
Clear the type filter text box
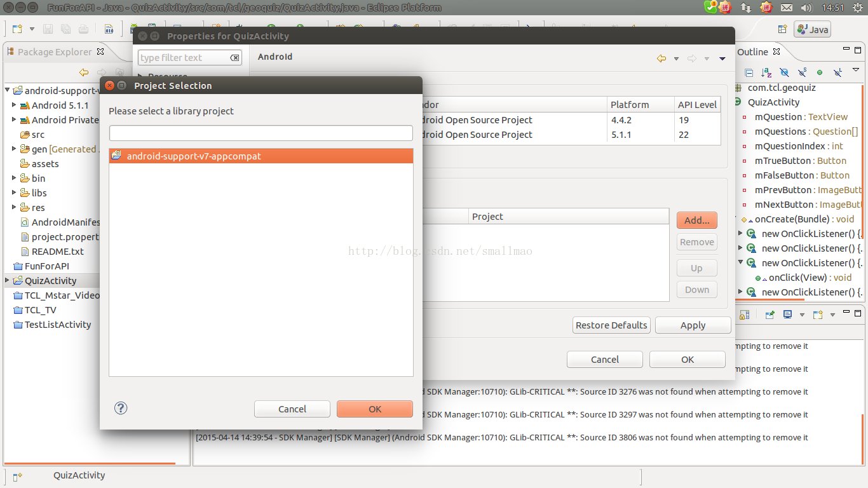(x=234, y=58)
